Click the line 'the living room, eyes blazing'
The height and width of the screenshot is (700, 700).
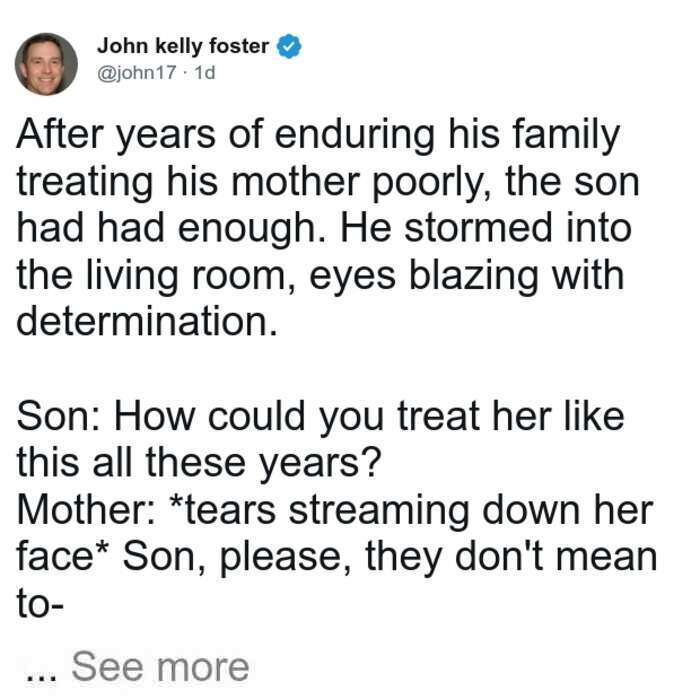[320, 276]
